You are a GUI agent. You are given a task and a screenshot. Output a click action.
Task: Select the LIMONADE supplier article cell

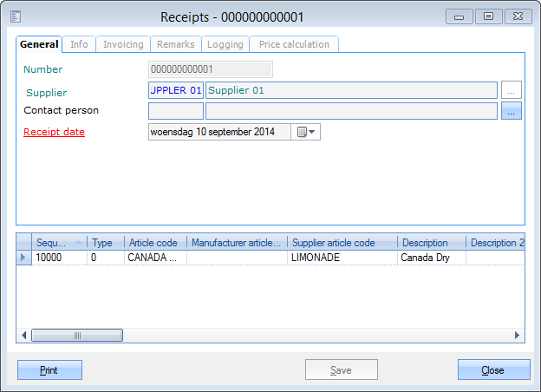[x=342, y=258]
